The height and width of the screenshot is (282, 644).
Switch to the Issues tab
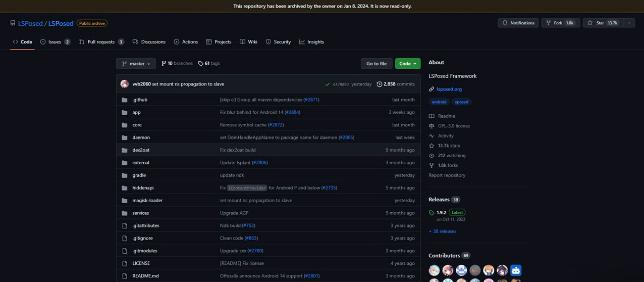click(55, 42)
